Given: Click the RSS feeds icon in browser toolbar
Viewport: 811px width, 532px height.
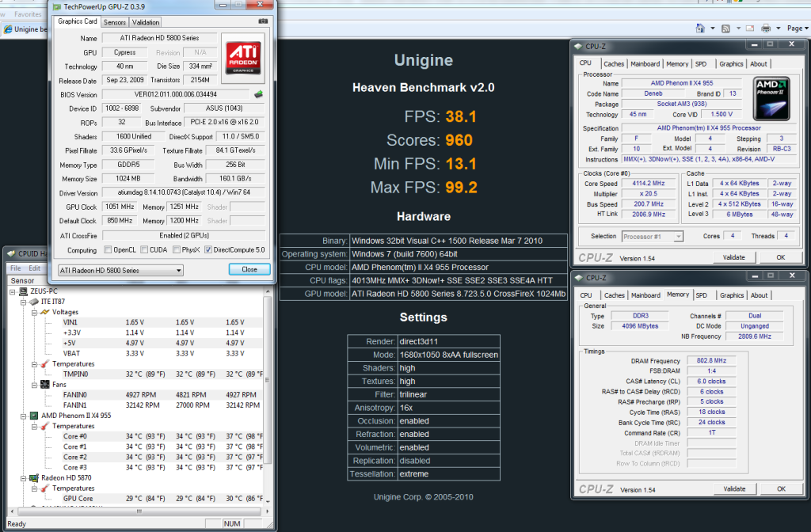Looking at the screenshot, I should click(725, 28).
